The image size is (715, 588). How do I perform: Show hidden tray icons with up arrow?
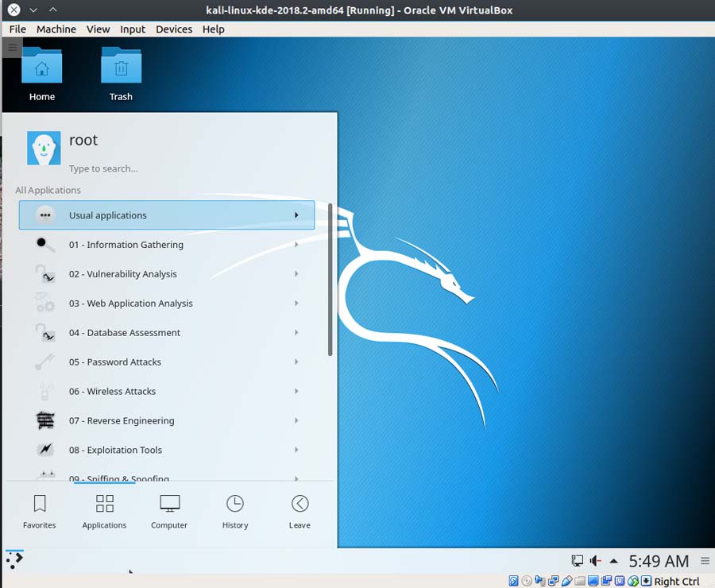coord(613,561)
